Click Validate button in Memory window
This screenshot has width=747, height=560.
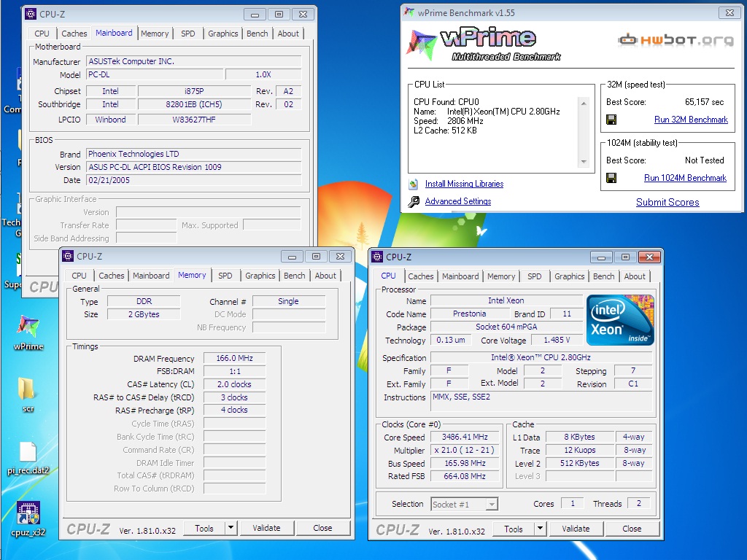tap(266, 528)
